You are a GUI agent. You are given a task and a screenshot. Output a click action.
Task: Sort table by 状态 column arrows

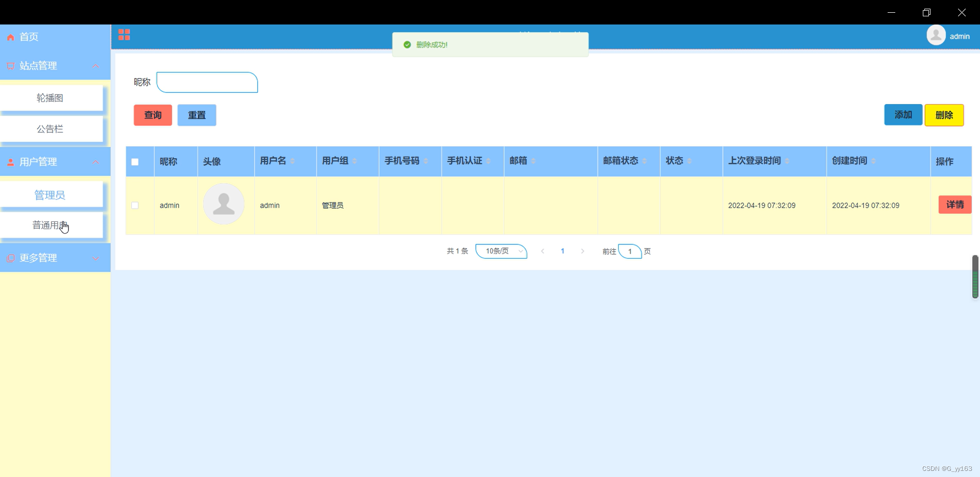(690, 161)
